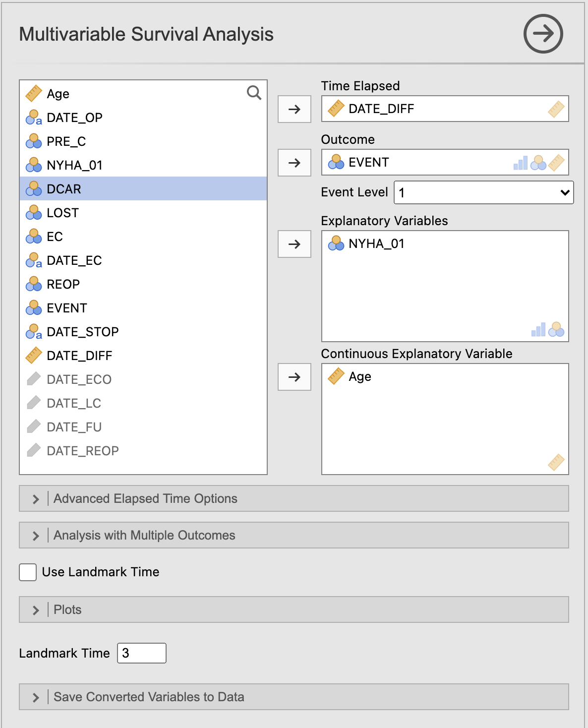Click the nominal icon of DATE_OP variable
Viewport: 588px width, 728px height.
34,118
